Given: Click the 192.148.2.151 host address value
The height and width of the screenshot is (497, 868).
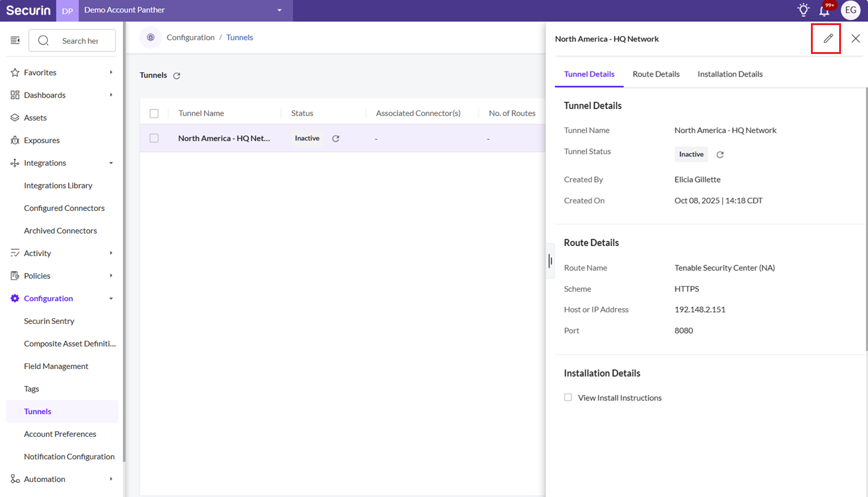Looking at the screenshot, I should coord(700,309).
